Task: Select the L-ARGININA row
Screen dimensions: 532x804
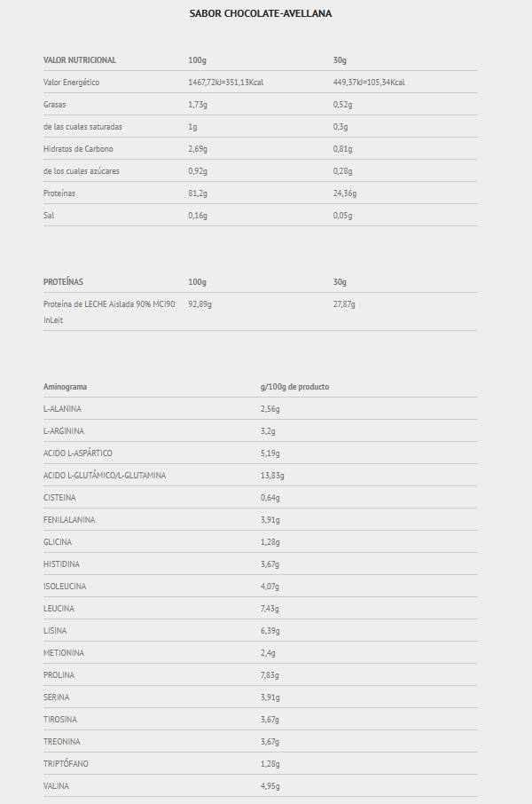Action: (x=261, y=430)
